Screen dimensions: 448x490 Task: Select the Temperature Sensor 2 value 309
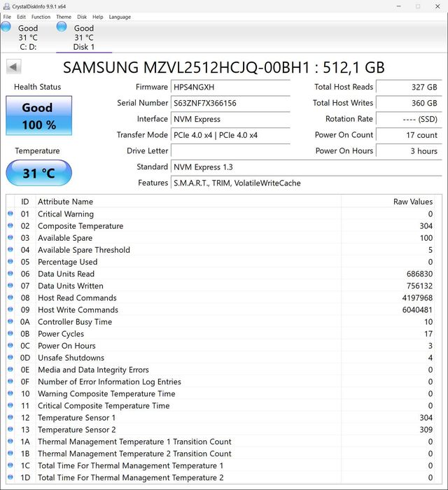point(426,429)
